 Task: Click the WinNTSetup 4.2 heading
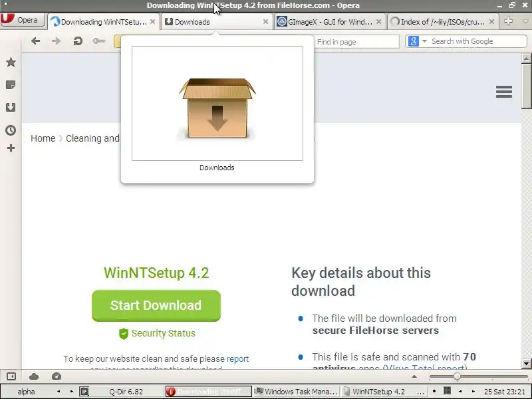click(156, 273)
